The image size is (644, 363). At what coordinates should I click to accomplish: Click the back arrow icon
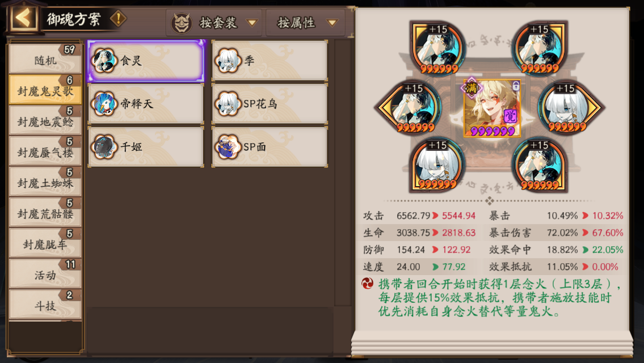tap(23, 19)
